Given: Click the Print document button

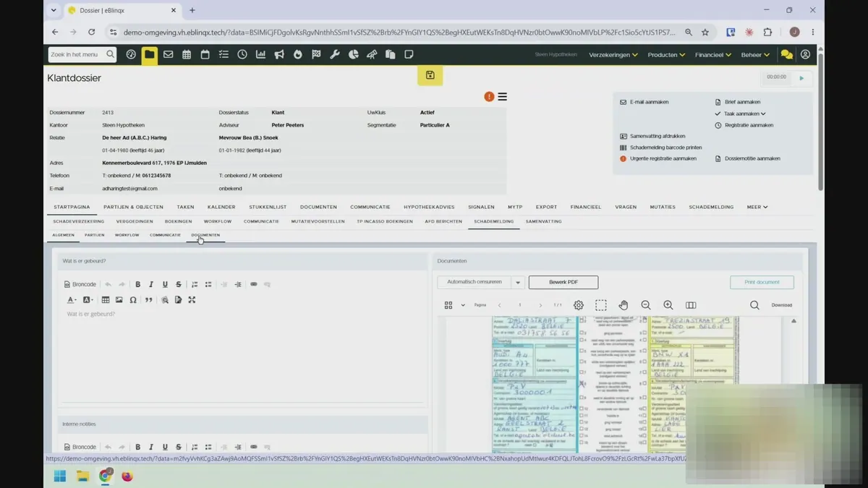Looking at the screenshot, I should [762, 282].
